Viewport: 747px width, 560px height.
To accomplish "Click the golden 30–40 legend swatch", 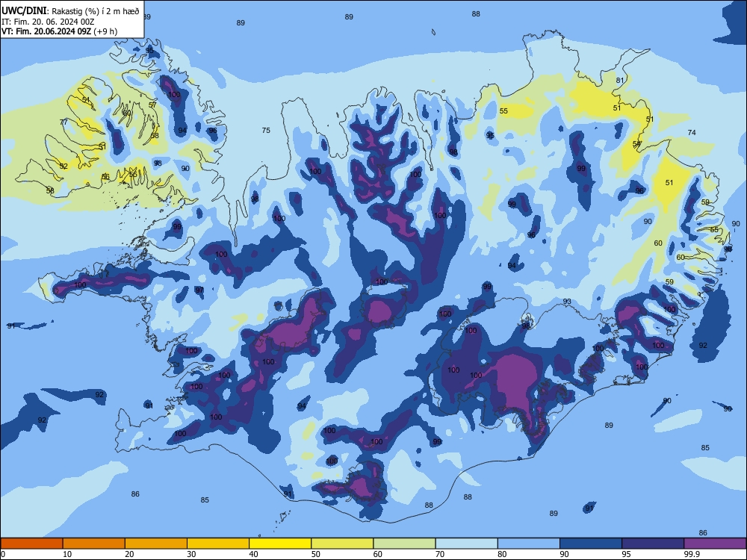I will [218, 544].
